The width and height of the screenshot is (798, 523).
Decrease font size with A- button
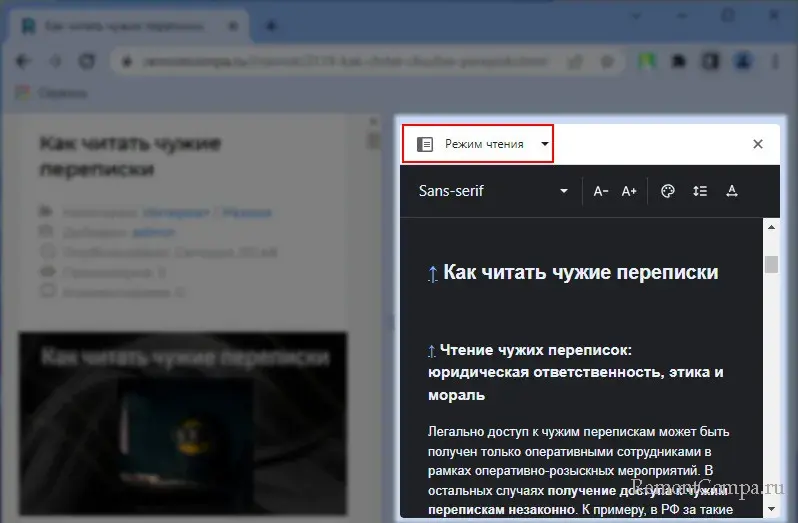tap(601, 191)
